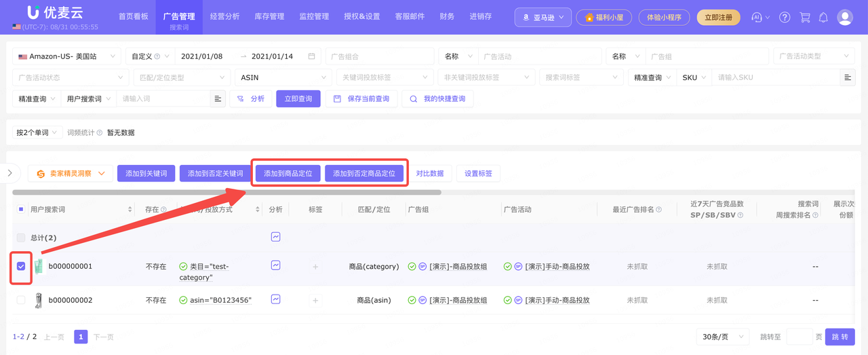Open the analysis chart icon in 总计 row

(x=275, y=237)
